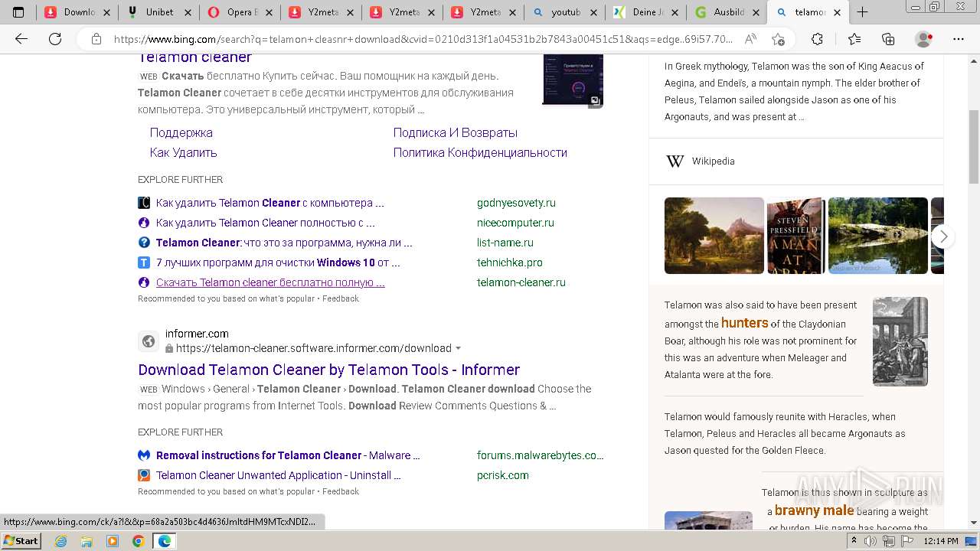Viewport: 980px width, 551px height.
Task: Open the Settings and more ellipsis menu
Action: [959, 39]
